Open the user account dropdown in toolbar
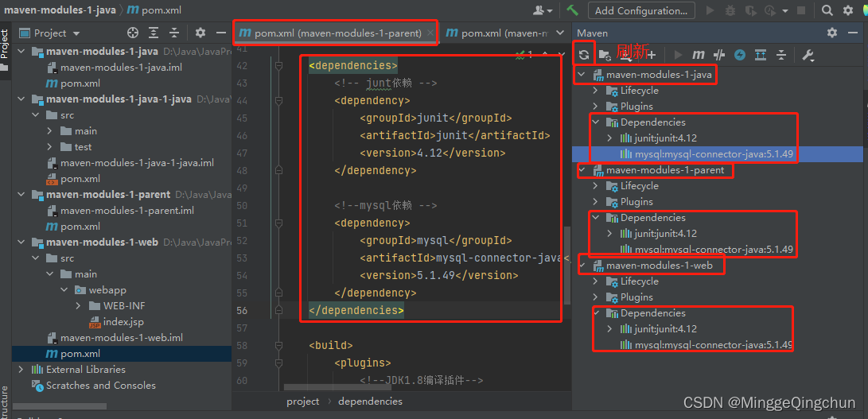Screen dimensions: 868x419 543,10
